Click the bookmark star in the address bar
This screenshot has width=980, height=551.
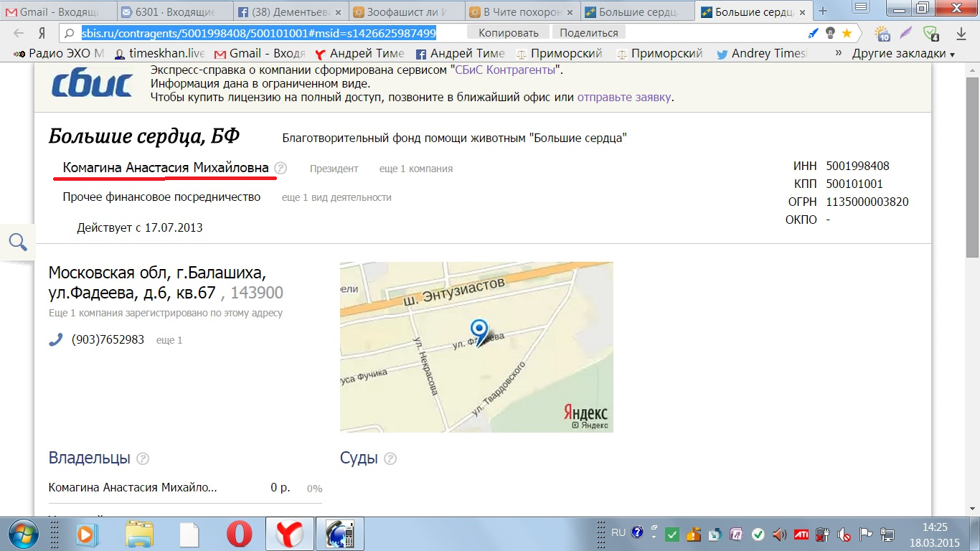(x=847, y=33)
